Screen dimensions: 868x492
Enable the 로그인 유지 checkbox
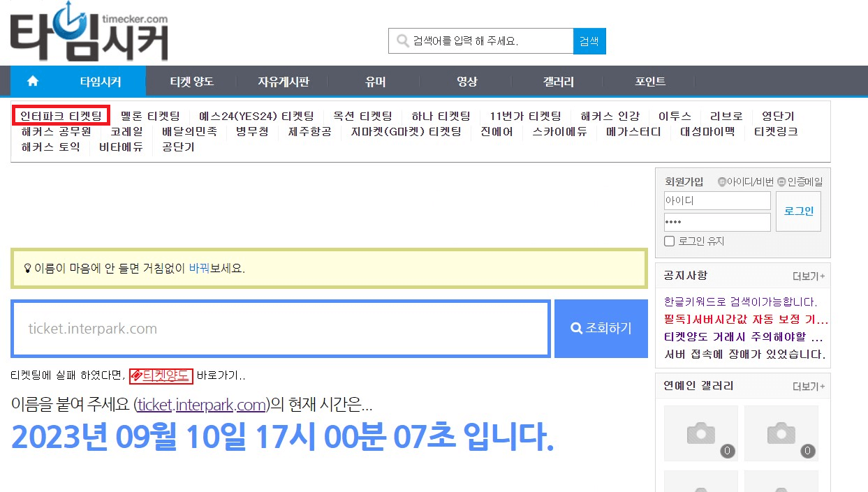click(x=668, y=241)
